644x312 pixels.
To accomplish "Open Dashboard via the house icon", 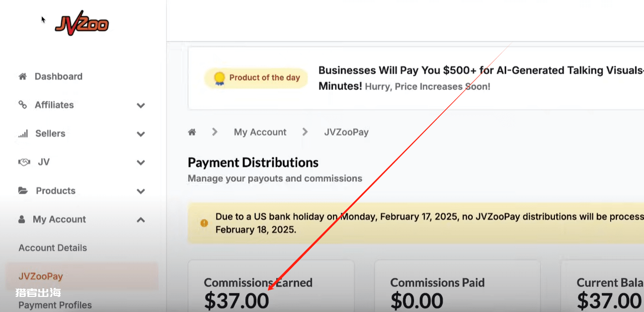I will (x=22, y=76).
